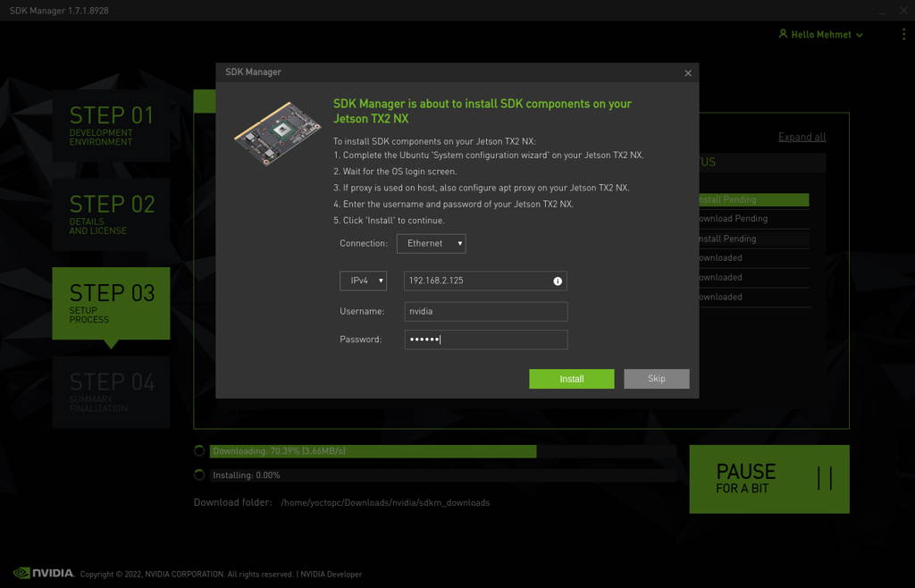Click the downloading spinner icon

(x=199, y=451)
